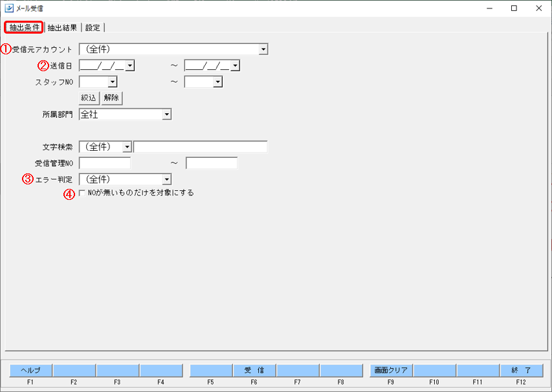Image resolution: width=552 pixels, height=392 pixels.
Task: Open the 送信日 end date picker
Action: 235,65
